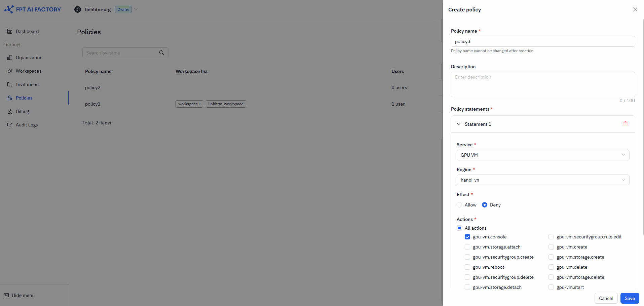Click the Organization sidebar icon
The height and width of the screenshot is (306, 644).
[10, 58]
